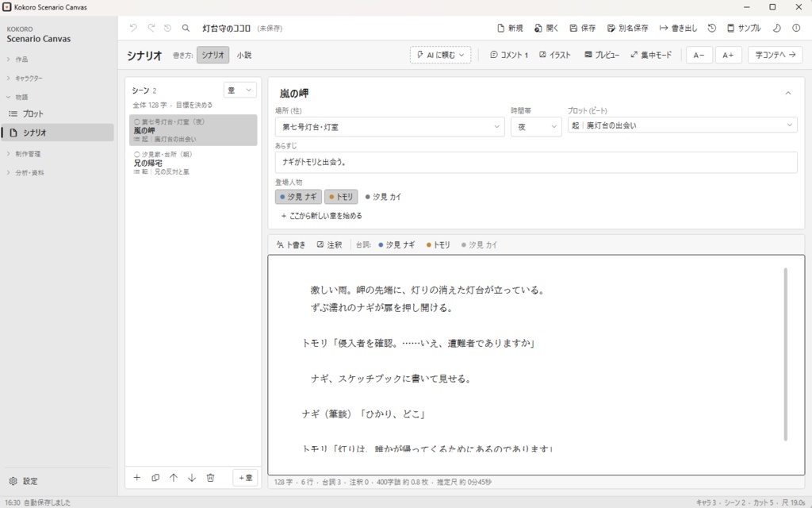Click the revert history icon beside redo

pos(168,28)
